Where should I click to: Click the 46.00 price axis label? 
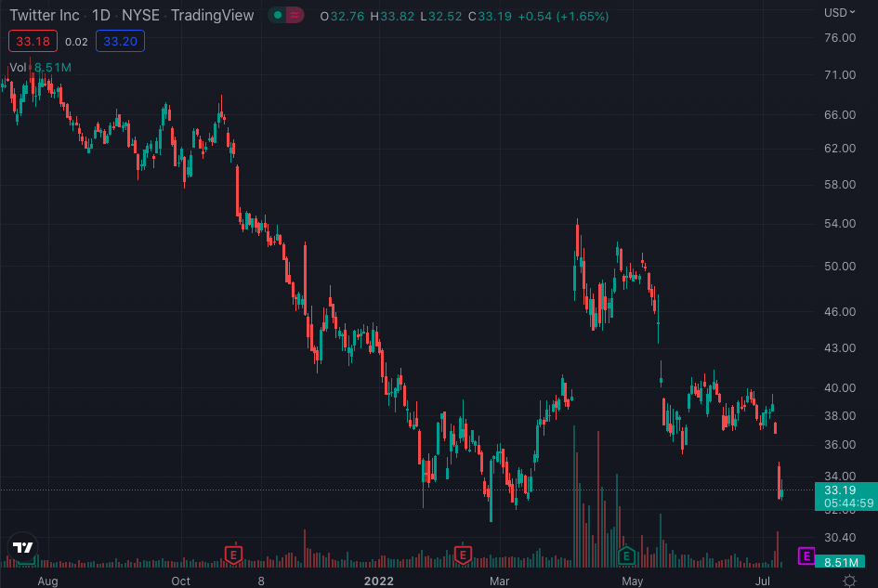[840, 311]
